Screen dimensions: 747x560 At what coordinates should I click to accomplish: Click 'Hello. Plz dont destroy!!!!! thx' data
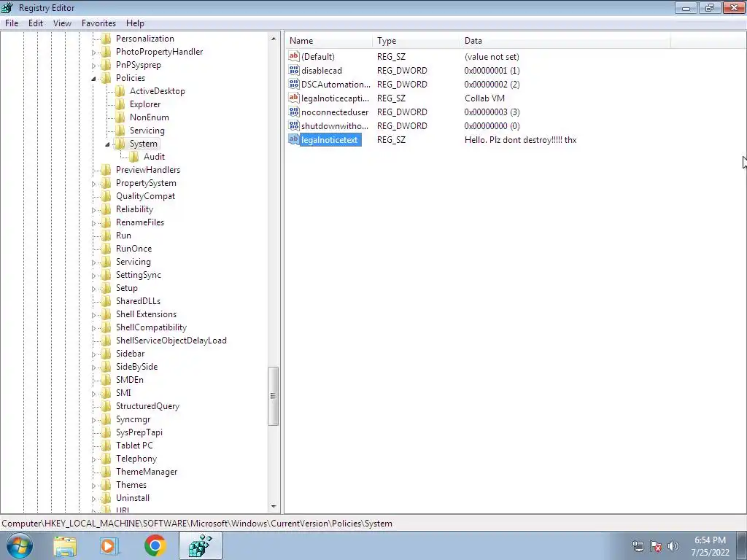tap(520, 139)
